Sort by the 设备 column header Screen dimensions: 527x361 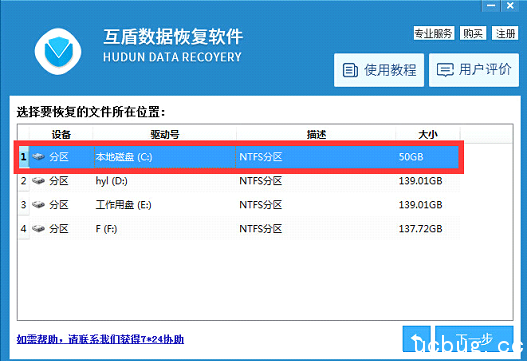click(x=61, y=134)
